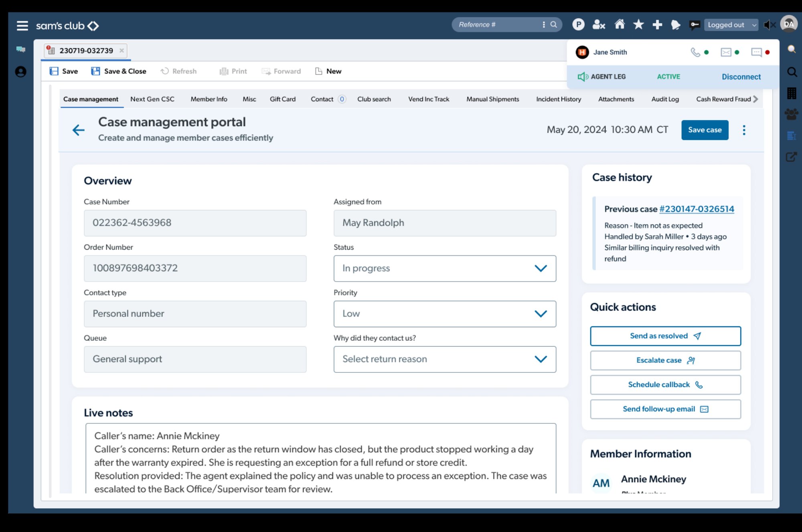Click the key icon beside status dropdown

point(695,25)
